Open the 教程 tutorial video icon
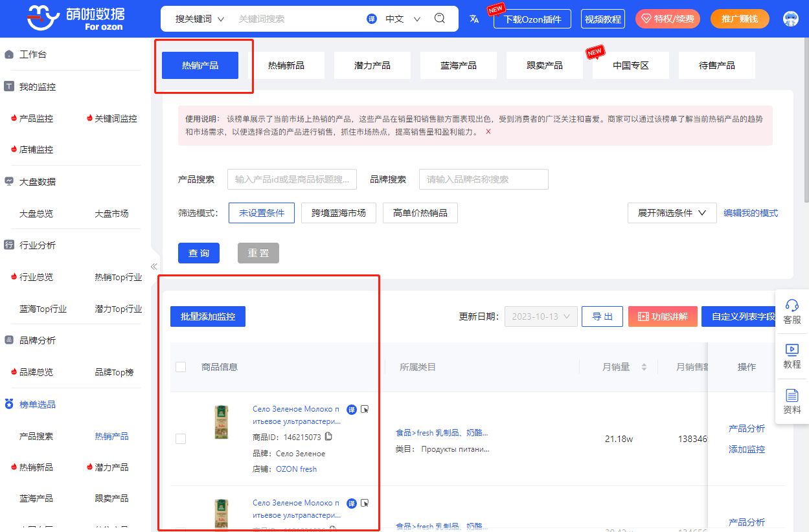The height and width of the screenshot is (532, 809). click(792, 350)
